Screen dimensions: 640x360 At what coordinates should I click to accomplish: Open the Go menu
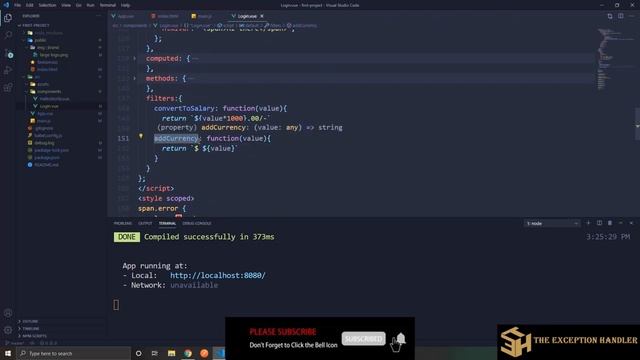coord(78,5)
